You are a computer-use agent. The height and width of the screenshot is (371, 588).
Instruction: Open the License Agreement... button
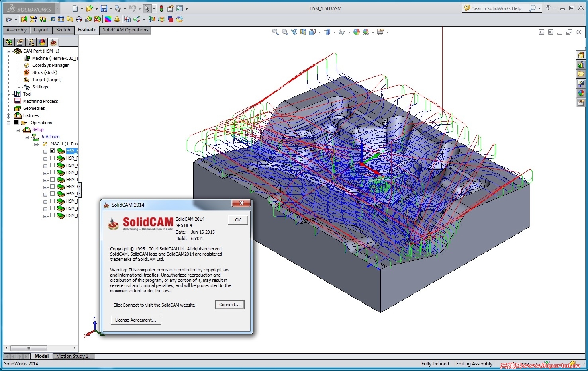[136, 320]
